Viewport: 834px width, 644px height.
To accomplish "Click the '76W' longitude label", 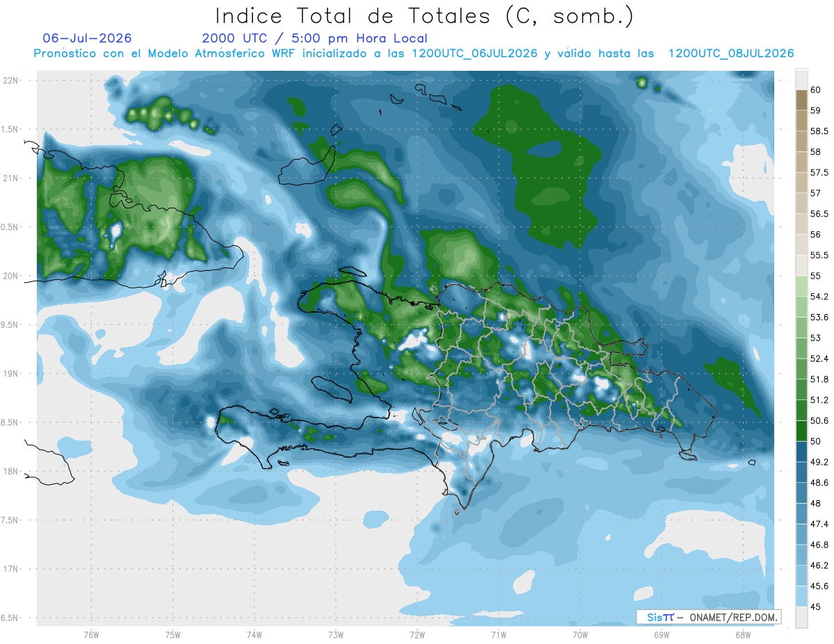I will [x=91, y=634].
